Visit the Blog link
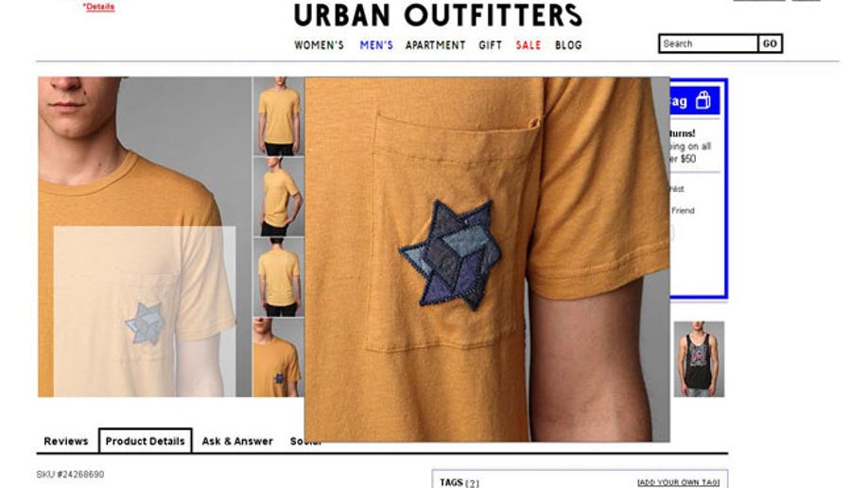 pyautogui.click(x=568, y=45)
